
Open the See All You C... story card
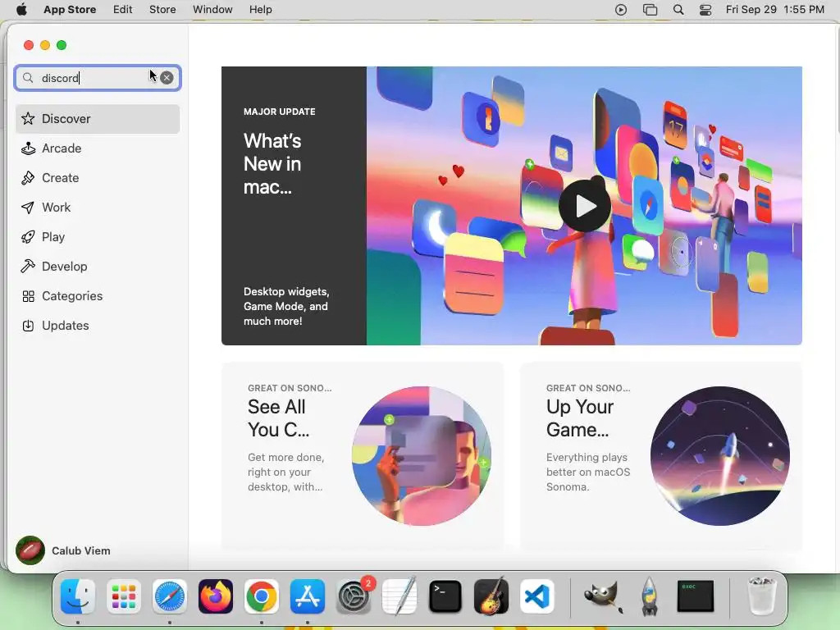click(x=362, y=456)
